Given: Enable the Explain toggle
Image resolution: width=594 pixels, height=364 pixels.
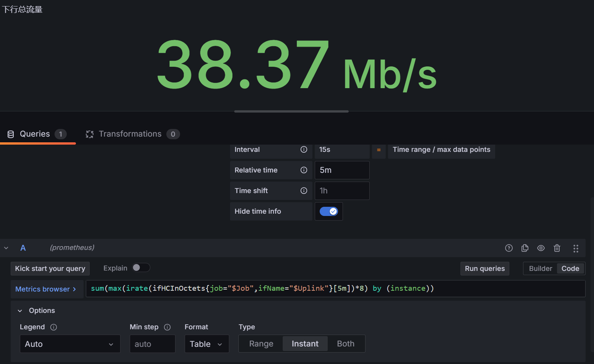Looking at the screenshot, I should tap(141, 268).
